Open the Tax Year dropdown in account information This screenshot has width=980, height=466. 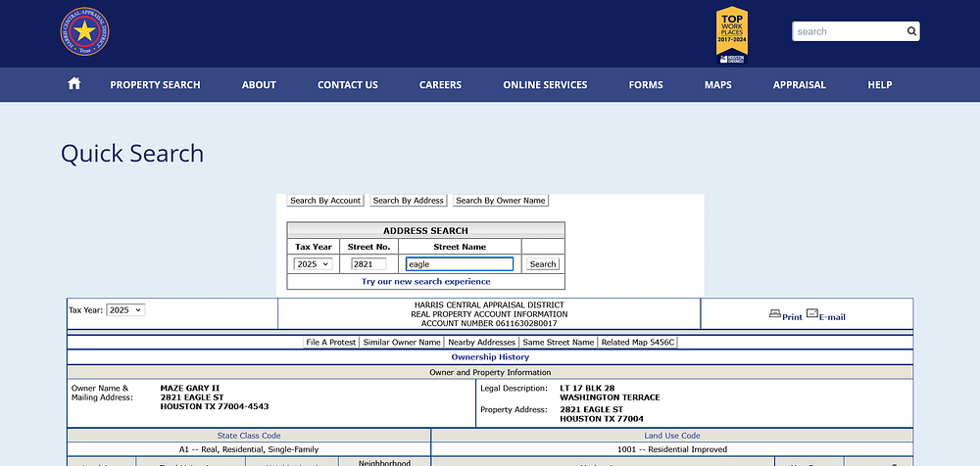click(125, 309)
